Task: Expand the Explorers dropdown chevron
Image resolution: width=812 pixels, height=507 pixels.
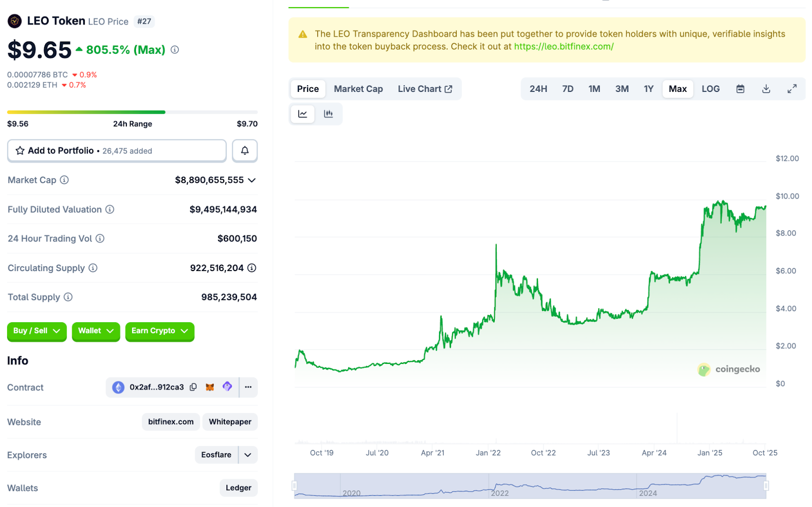Action: click(248, 455)
